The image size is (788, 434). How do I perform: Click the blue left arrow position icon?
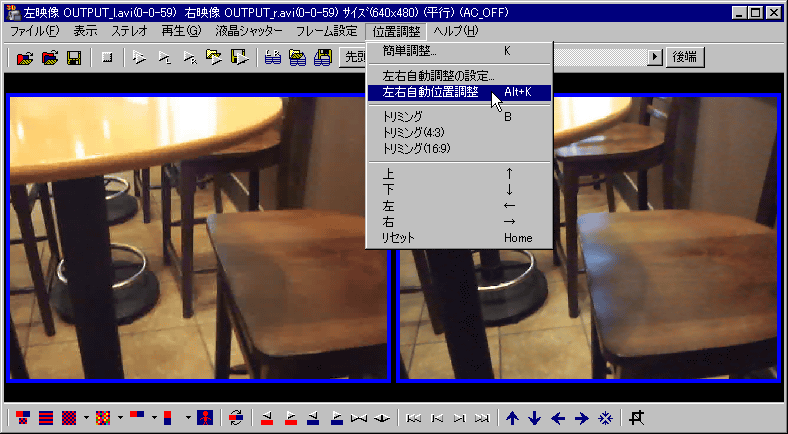coord(558,417)
